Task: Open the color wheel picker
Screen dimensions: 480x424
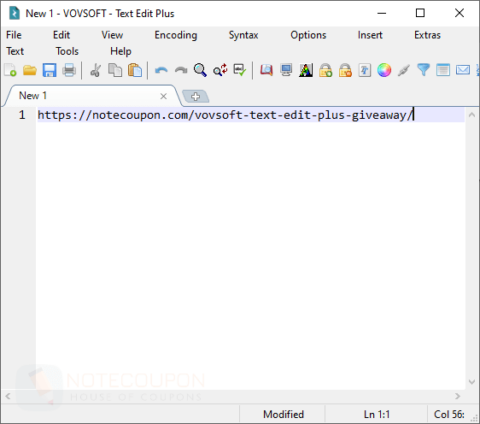Action: tap(384, 70)
